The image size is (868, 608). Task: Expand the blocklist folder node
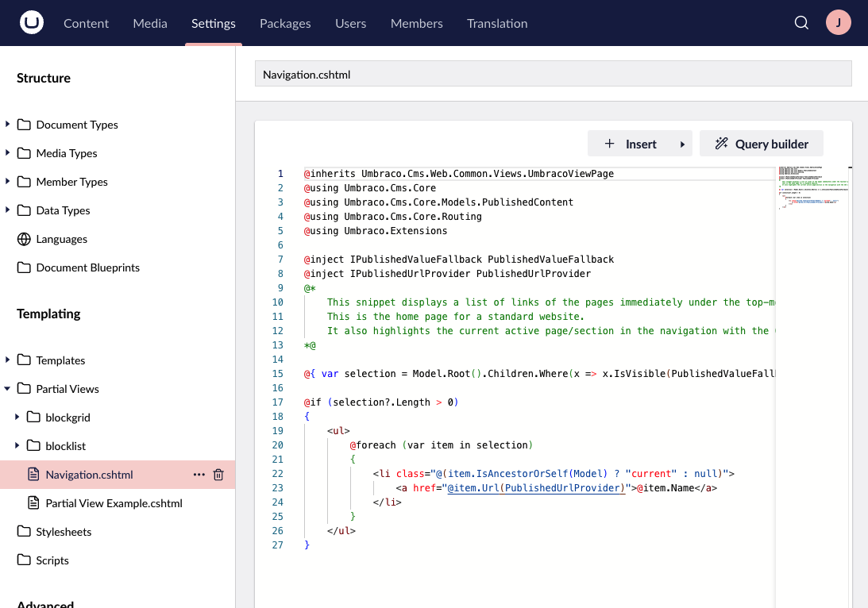pos(17,445)
